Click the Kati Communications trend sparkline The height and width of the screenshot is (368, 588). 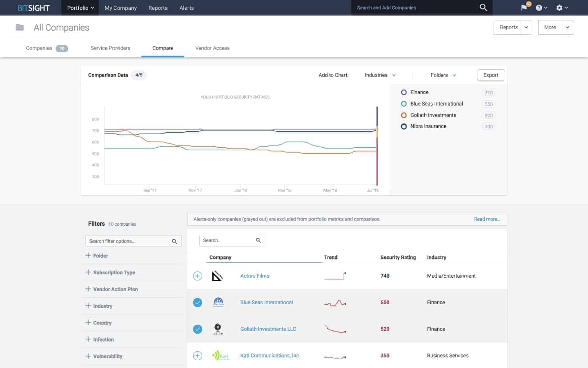click(335, 357)
